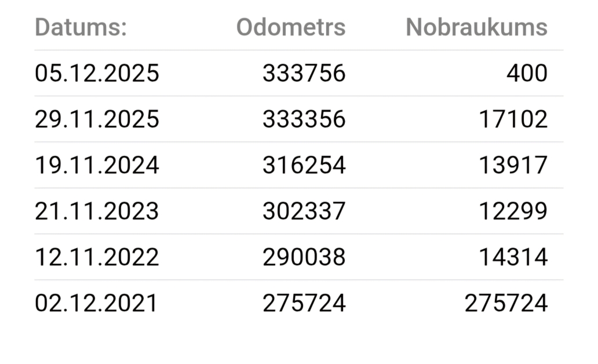Select mileage value 17102
The height and width of the screenshot is (364, 598).
click(513, 119)
